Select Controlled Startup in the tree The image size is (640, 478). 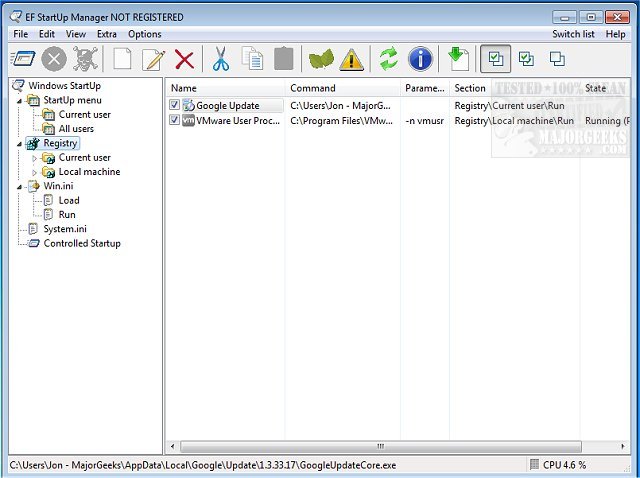tap(82, 243)
